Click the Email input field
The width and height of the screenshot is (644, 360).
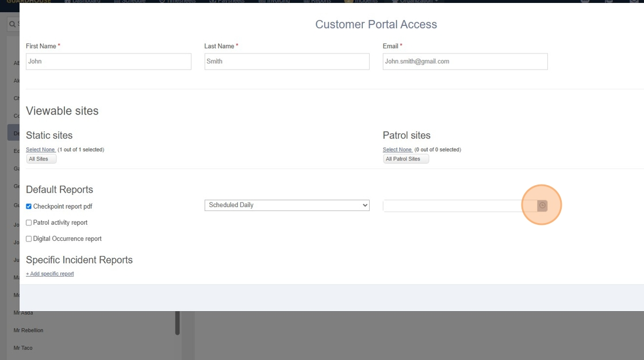pos(465,61)
